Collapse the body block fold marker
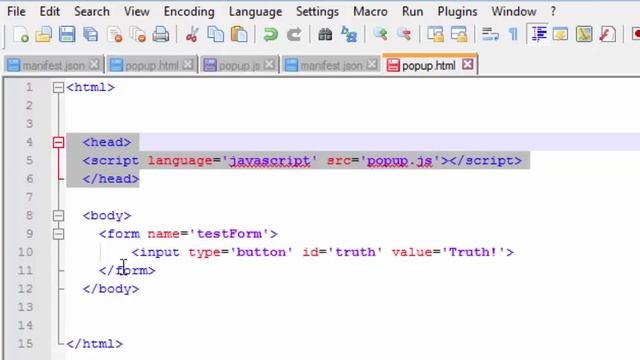640x360 pixels. coord(58,216)
